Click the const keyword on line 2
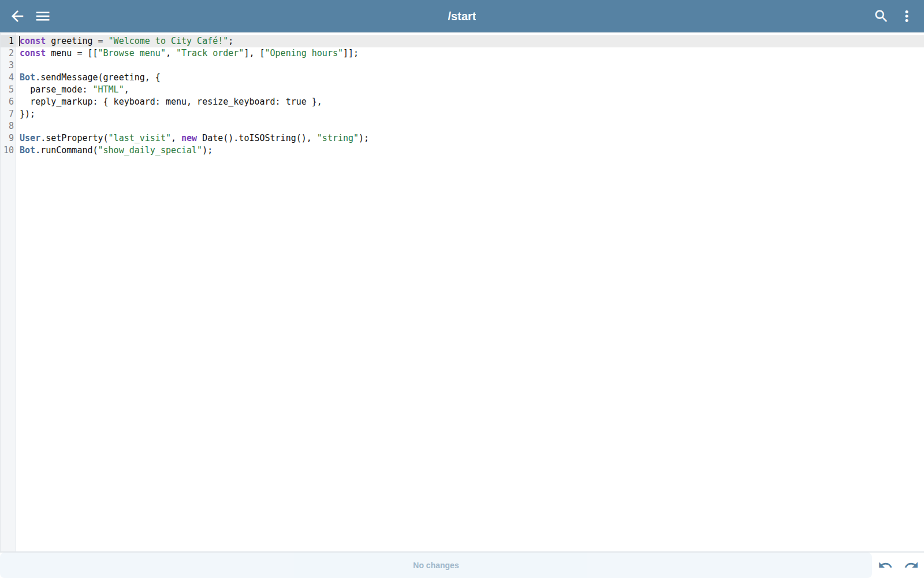 click(x=32, y=53)
